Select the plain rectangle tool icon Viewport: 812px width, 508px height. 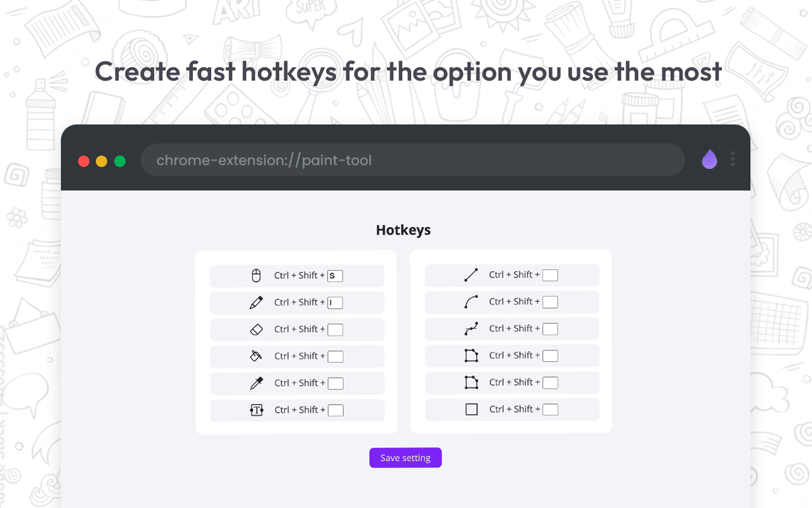471,410
